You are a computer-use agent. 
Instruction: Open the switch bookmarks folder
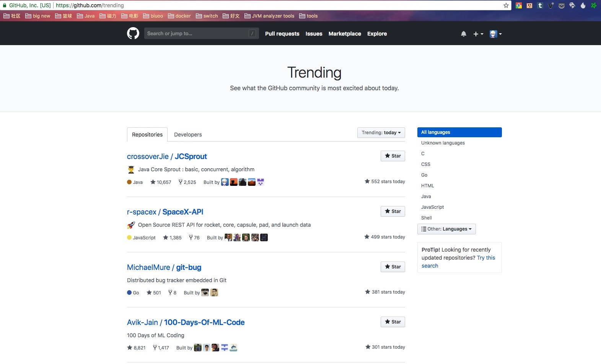pyautogui.click(x=207, y=16)
